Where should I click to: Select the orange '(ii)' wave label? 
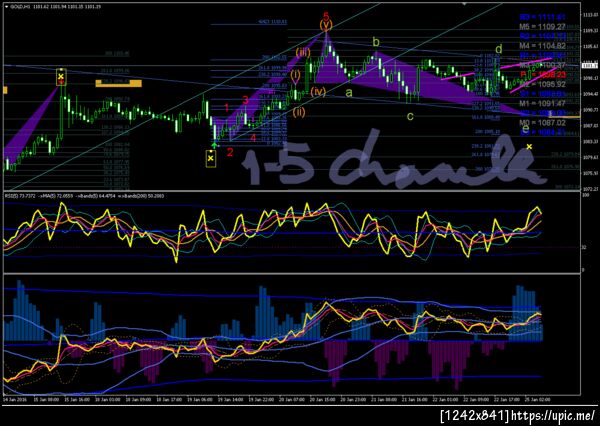(x=299, y=112)
